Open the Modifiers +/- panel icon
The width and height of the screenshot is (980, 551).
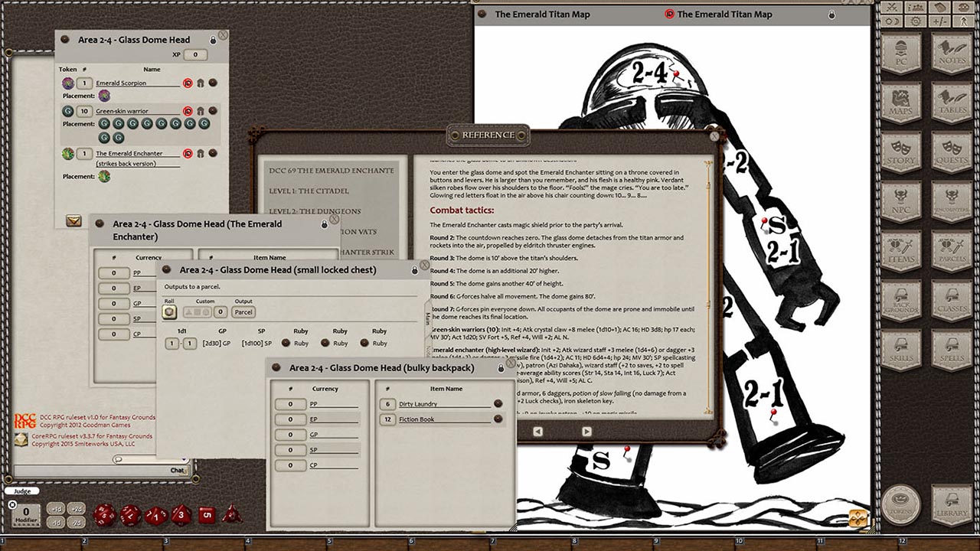(x=940, y=21)
